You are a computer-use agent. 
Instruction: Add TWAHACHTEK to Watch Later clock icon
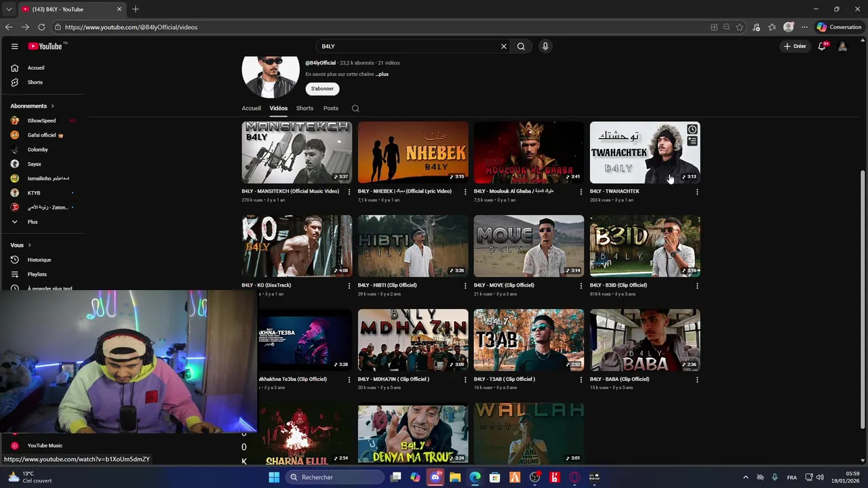[x=692, y=129]
